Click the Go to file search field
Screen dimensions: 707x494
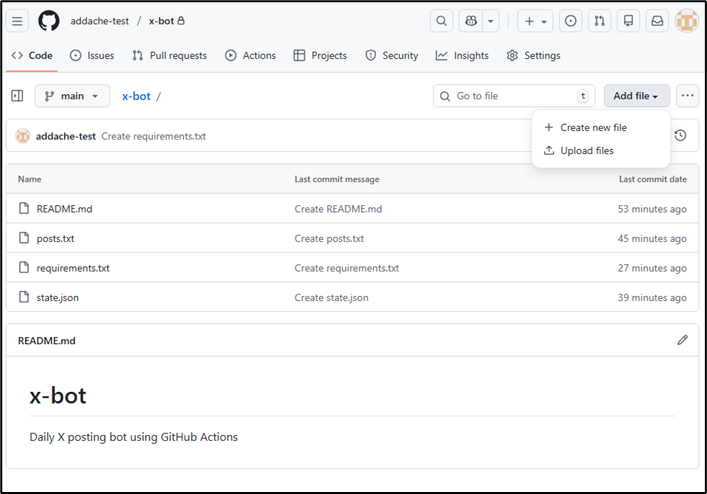click(x=512, y=96)
